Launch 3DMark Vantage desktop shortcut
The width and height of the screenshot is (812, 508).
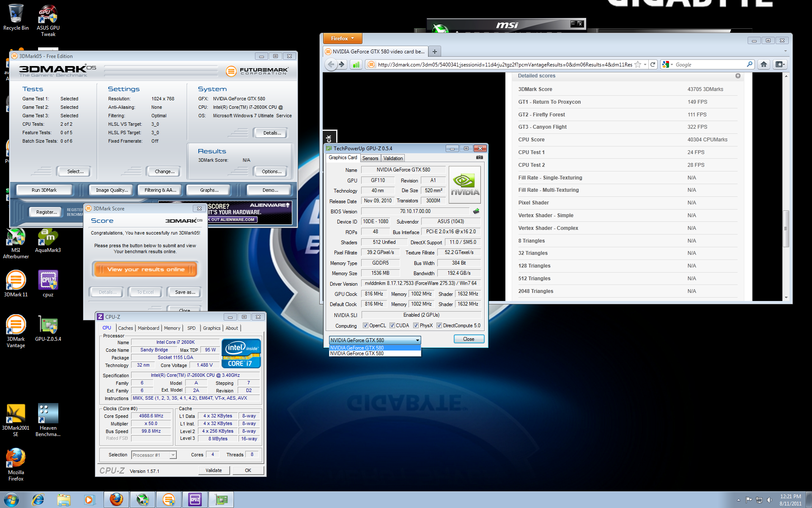pos(16,331)
